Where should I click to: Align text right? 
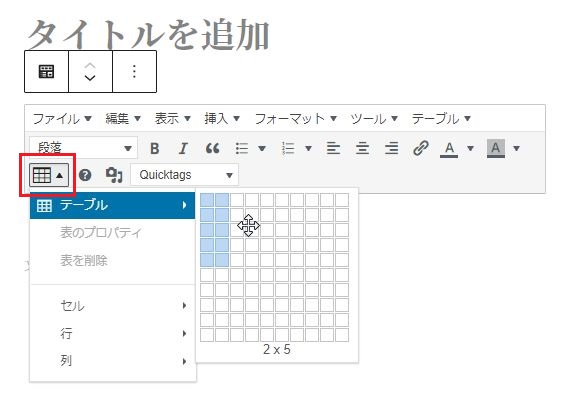click(x=392, y=149)
